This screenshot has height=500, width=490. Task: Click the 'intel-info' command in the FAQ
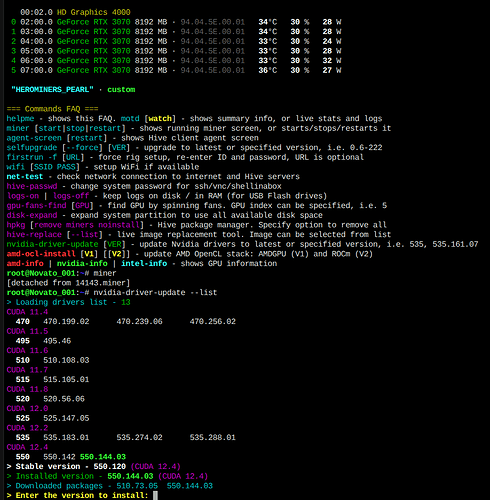144,264
